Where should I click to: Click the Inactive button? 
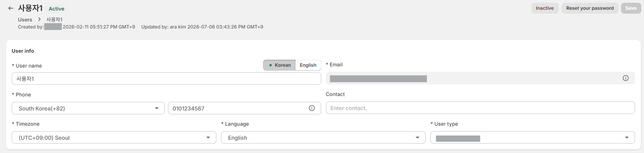coord(545,8)
